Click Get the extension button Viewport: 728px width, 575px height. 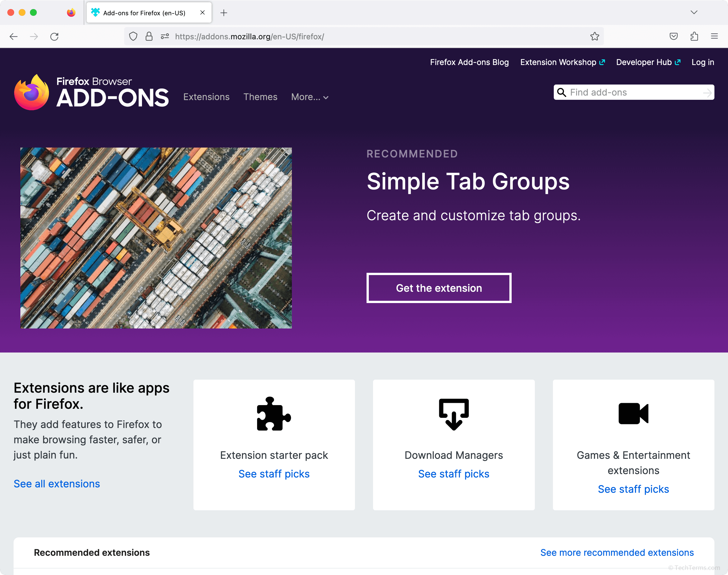pos(439,288)
